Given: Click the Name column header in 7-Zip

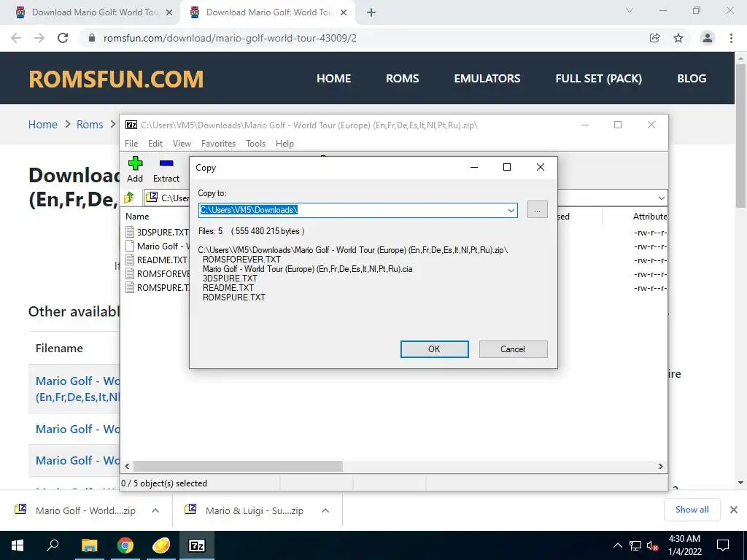Looking at the screenshot, I should pos(137,216).
